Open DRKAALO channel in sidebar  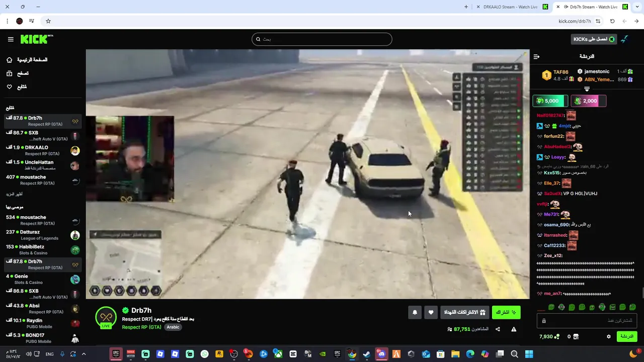tap(43, 150)
